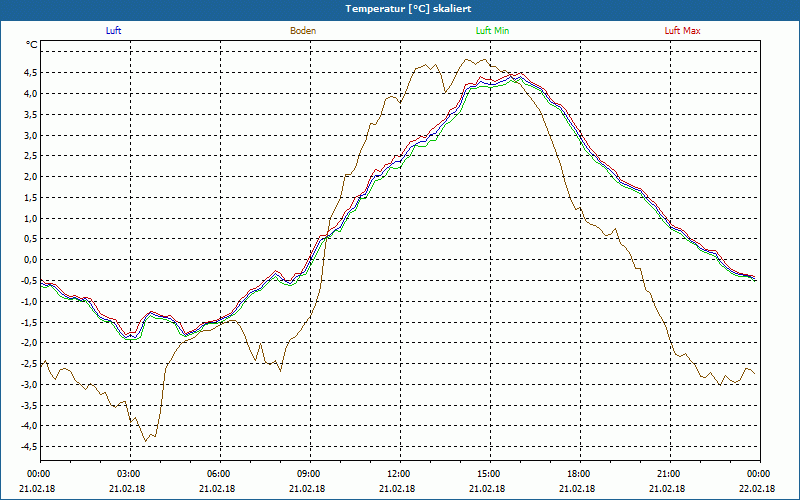Click the chart title Temperatur [°C] skaliert
Viewport: 800px width, 500px height.
tap(408, 9)
